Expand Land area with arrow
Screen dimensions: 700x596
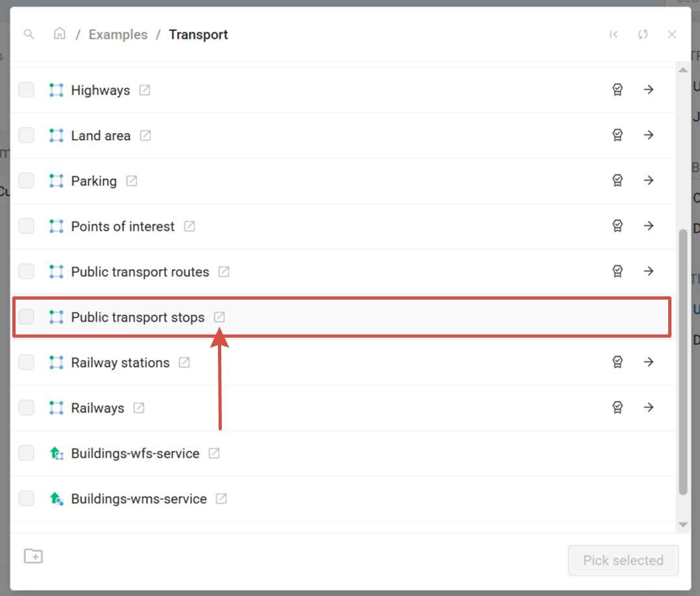pyautogui.click(x=648, y=135)
